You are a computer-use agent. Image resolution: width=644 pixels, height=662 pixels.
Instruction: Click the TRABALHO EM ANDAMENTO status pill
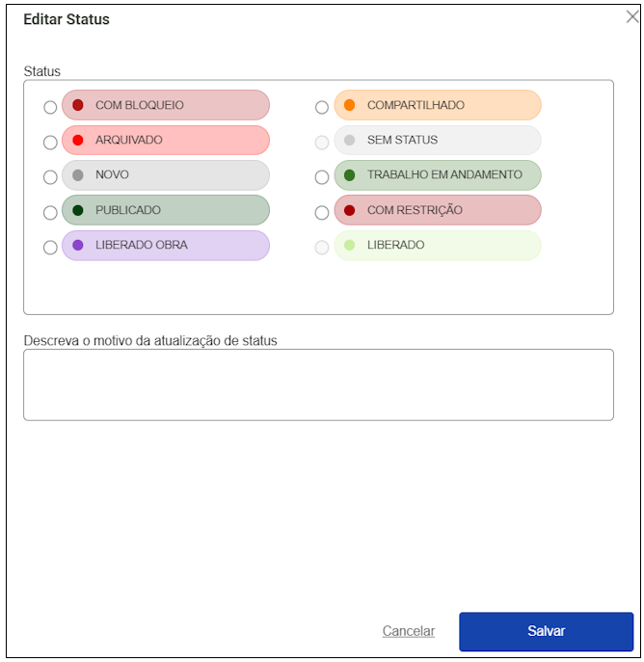pyautogui.click(x=438, y=175)
